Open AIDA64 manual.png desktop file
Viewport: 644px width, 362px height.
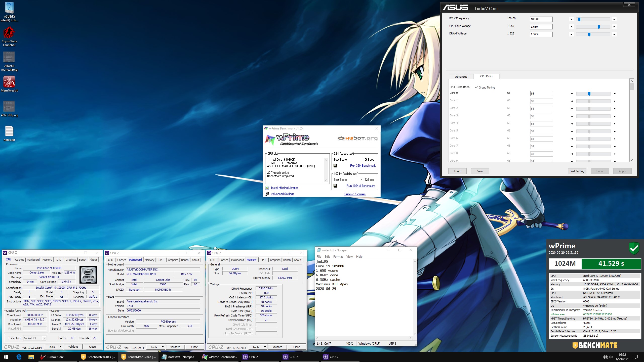pos(9,61)
